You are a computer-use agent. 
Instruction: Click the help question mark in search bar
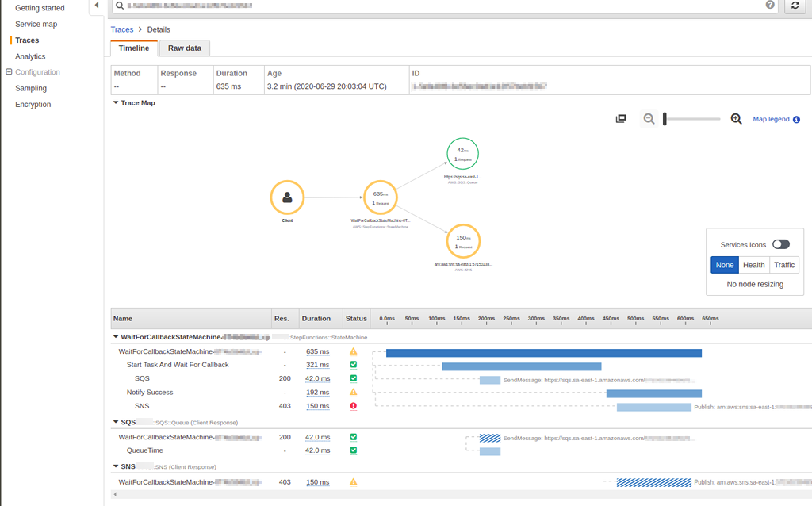coord(770,6)
